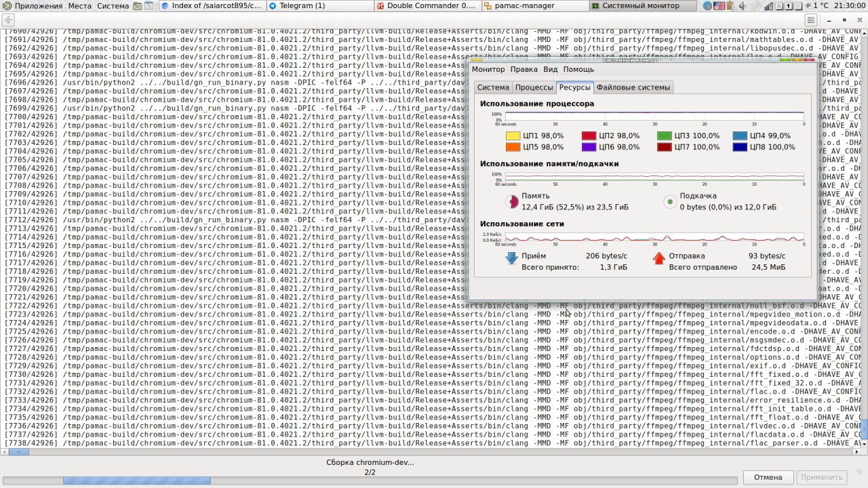Screen dimensions: 868x488
Task: Change the yellow ЦП1 color swatch
Action: point(513,136)
